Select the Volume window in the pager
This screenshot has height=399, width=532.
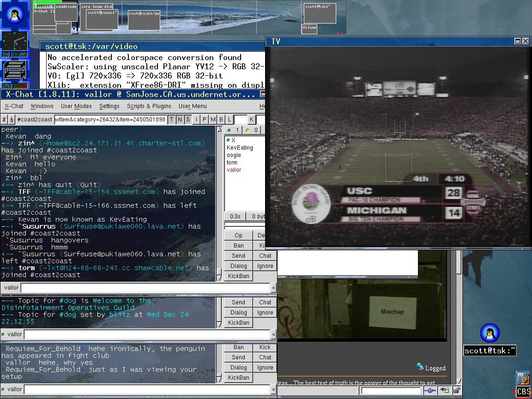[309, 29]
